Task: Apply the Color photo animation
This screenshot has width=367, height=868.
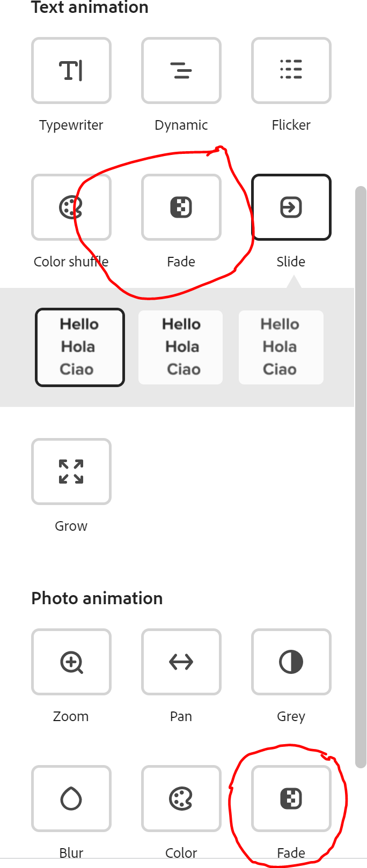Action: click(181, 799)
